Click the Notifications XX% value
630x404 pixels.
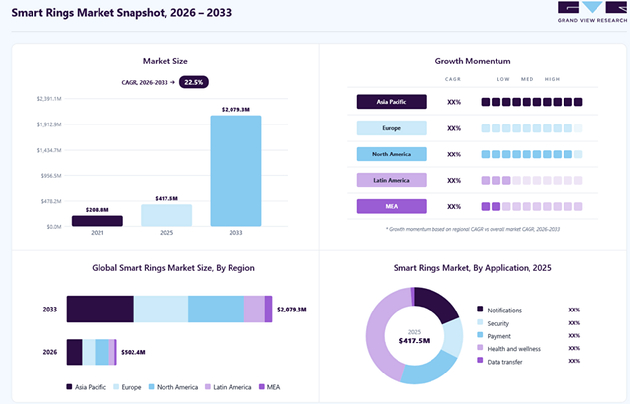(574, 310)
